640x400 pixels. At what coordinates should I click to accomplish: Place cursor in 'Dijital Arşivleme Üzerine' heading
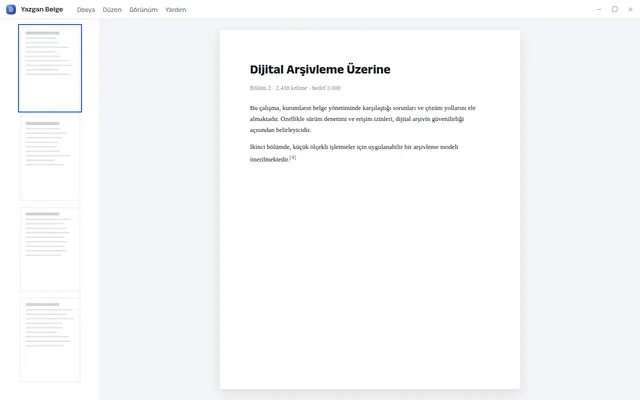pyautogui.click(x=320, y=69)
